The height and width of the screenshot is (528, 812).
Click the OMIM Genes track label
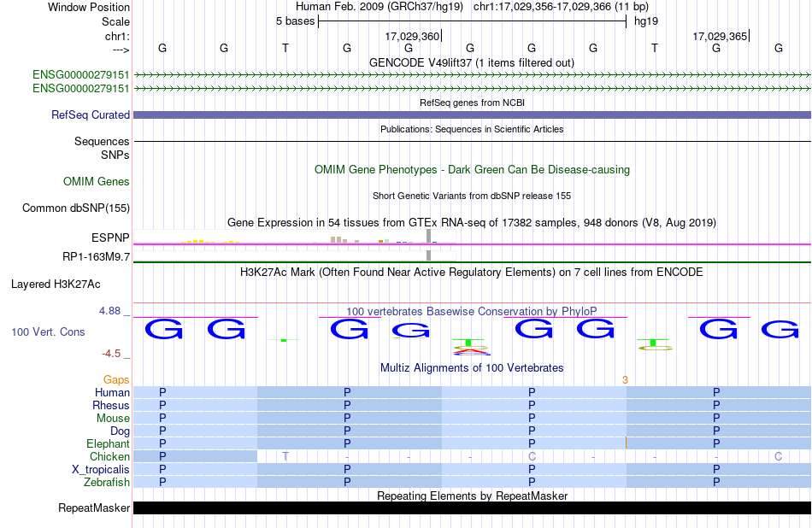tap(97, 181)
